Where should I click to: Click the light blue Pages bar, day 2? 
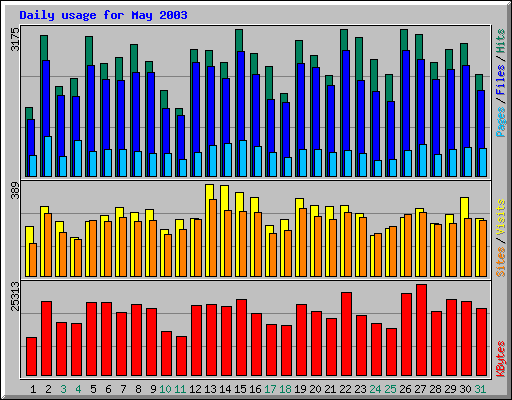click(x=48, y=156)
